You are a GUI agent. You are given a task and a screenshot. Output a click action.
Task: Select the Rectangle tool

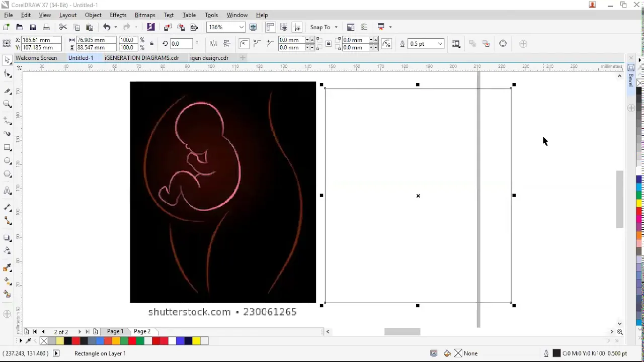point(7,147)
